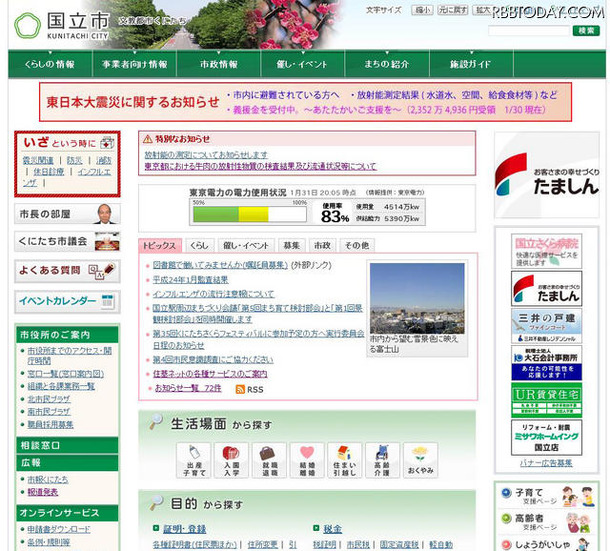Open the 就職・退職 briefcase icon
Image resolution: width=610 pixels, height=551 pixels.
pyautogui.click(x=269, y=460)
